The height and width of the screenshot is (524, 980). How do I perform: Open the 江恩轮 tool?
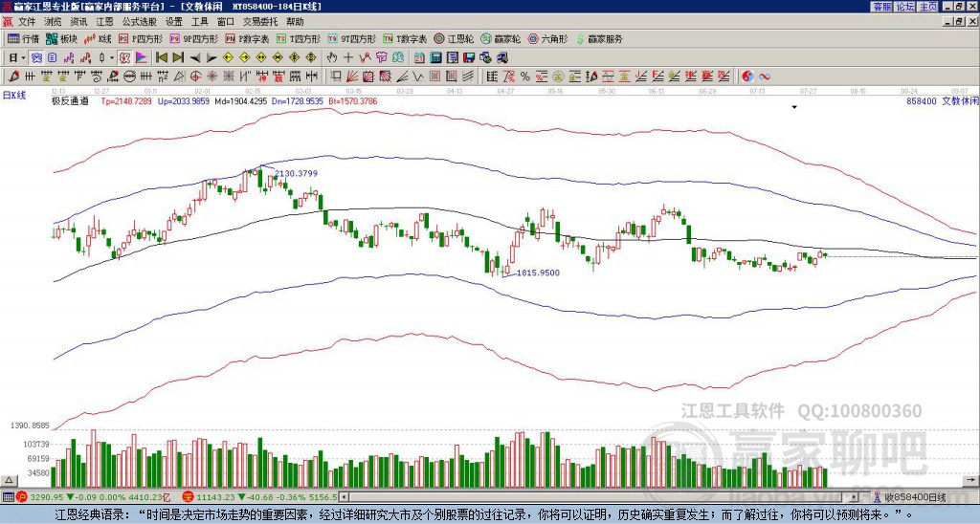click(x=454, y=38)
